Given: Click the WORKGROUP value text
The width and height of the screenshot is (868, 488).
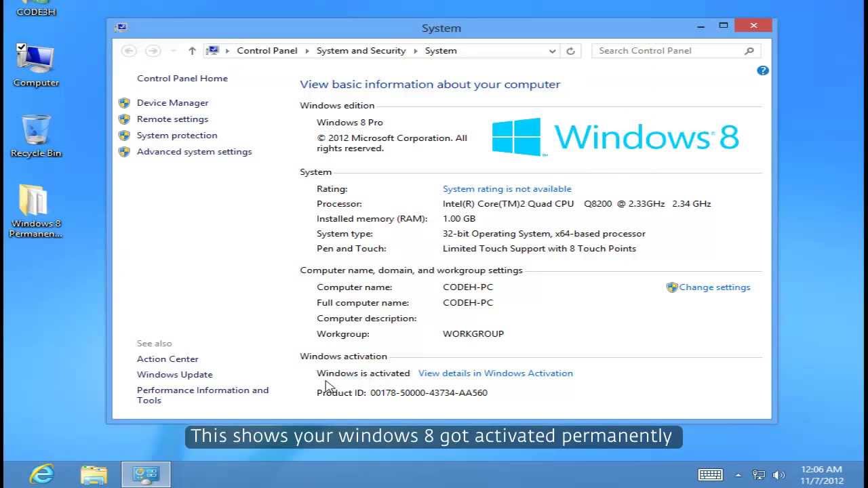Looking at the screenshot, I should [x=473, y=334].
